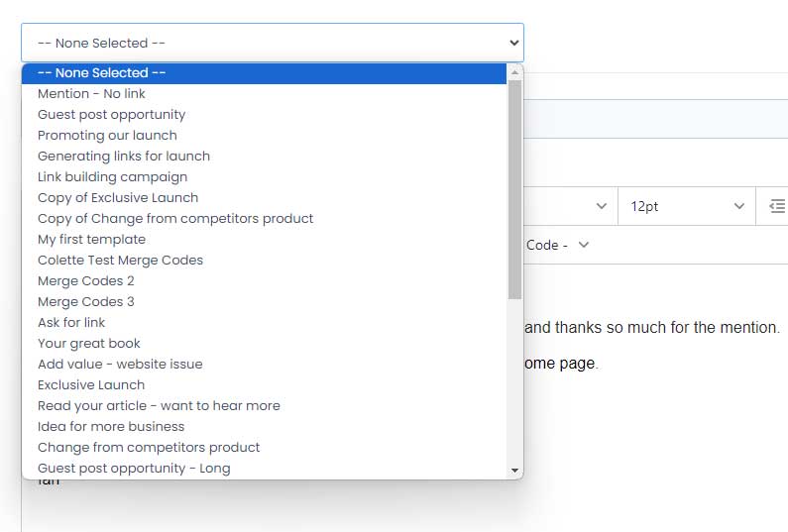Select 'Colette Test Merge Codes' template
Viewport: 788px width, 532px height.
click(265, 261)
